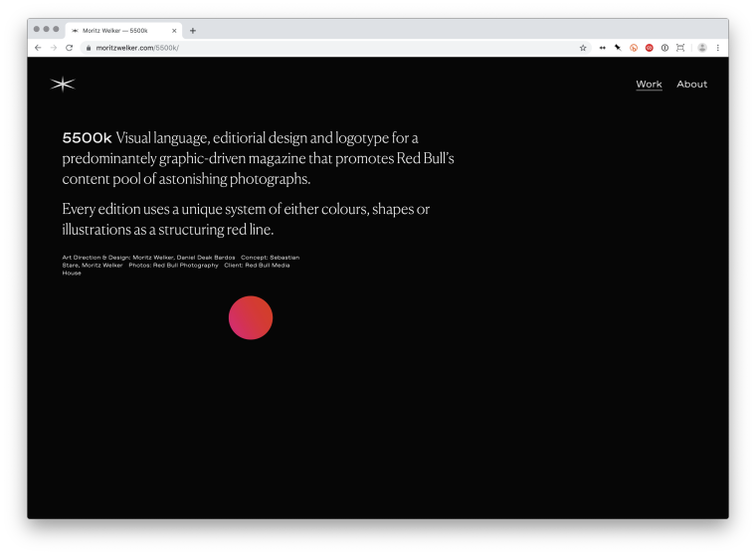Screen dimensions: 756x555
Task: Go to the Work page
Action: coord(649,85)
